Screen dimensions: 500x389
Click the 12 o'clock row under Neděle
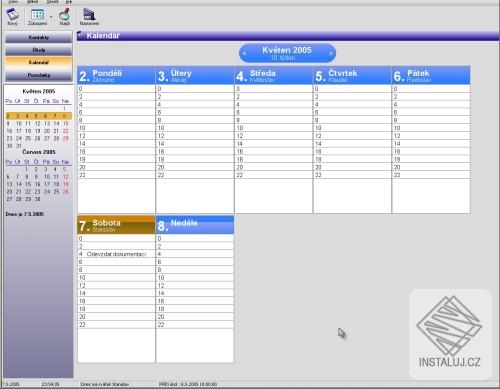click(195, 286)
